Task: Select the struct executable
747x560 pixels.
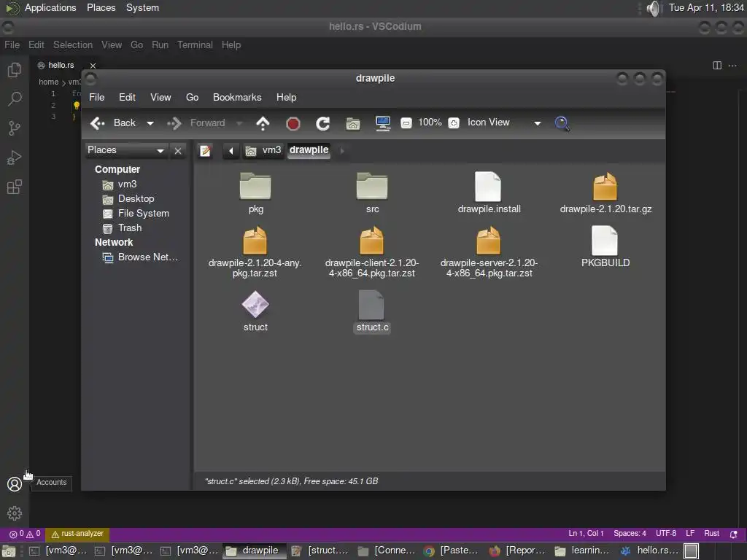Action: 255,312
